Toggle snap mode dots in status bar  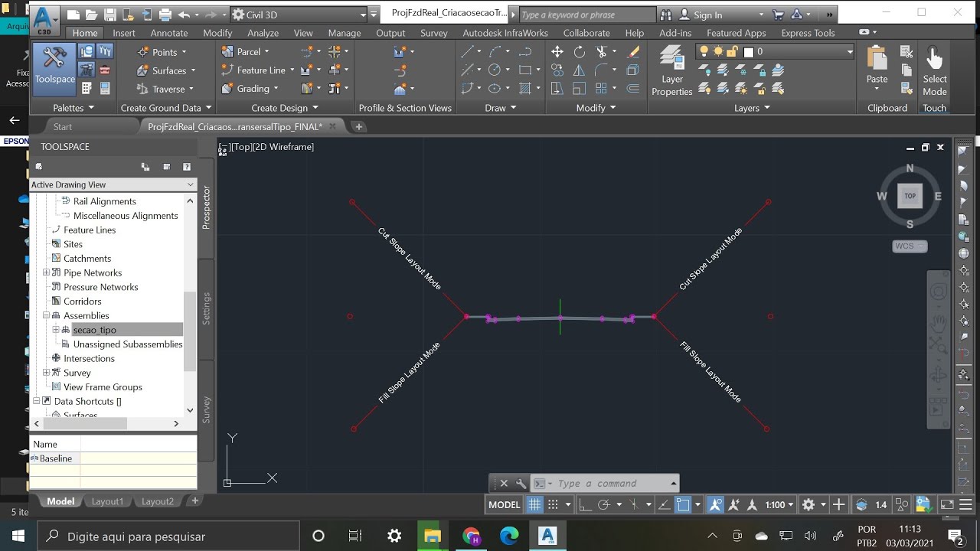click(553, 504)
